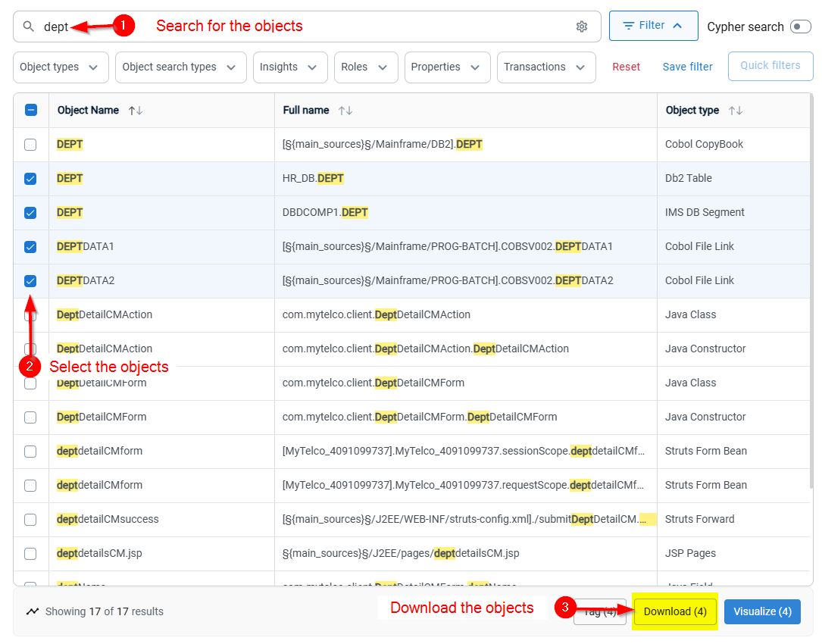Sort by Object Name column arrows
The width and height of the screenshot is (822, 644).
136,111
